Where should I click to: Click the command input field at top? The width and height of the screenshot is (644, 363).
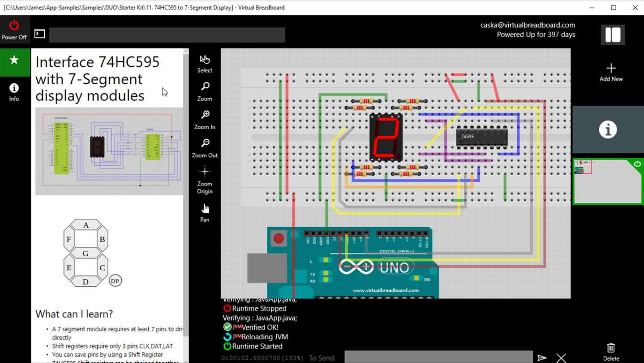167,35
